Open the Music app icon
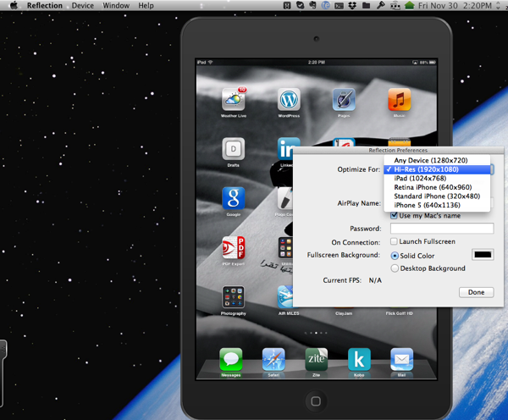508x420 pixels. point(400,100)
